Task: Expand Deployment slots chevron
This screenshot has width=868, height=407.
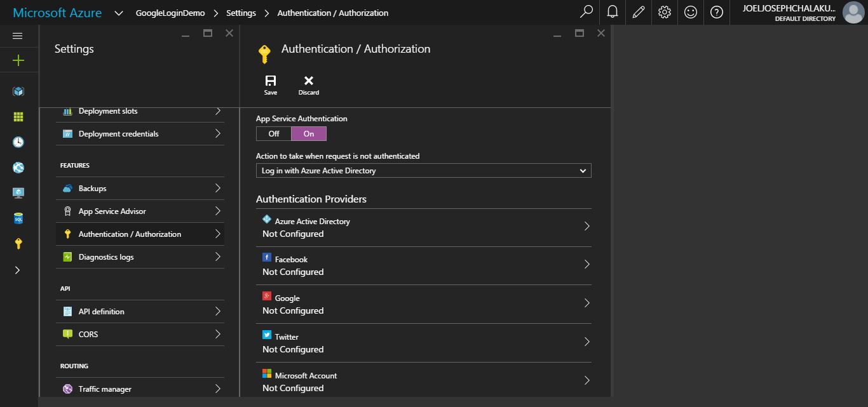Action: [x=218, y=111]
